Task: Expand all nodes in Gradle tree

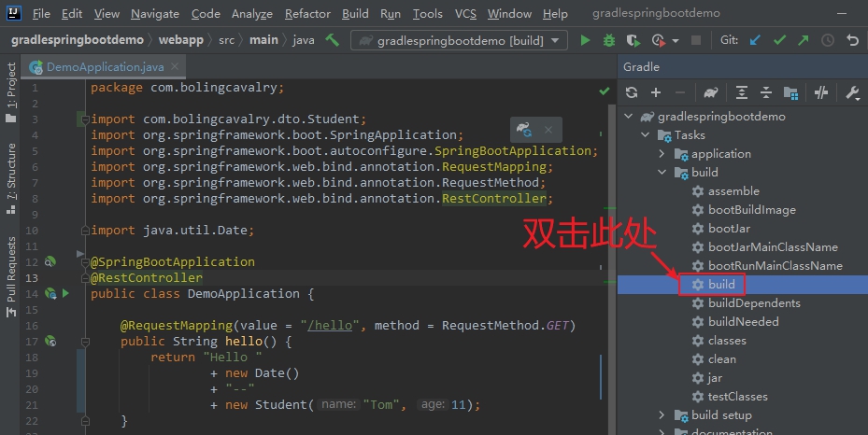Action: click(x=742, y=92)
